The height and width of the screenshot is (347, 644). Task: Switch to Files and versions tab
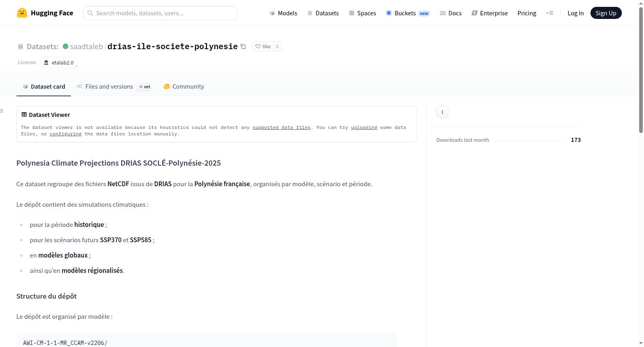tap(114, 87)
